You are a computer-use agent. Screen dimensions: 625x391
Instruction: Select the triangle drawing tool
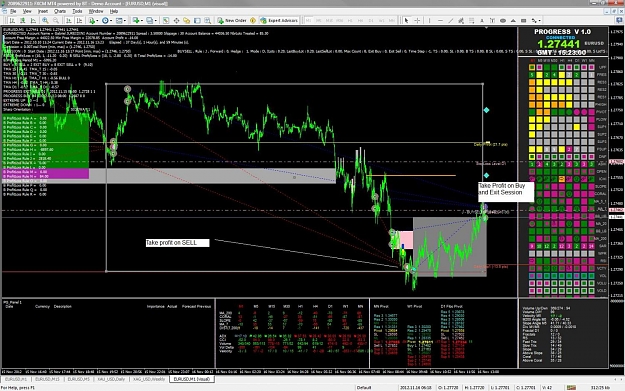[513, 20]
